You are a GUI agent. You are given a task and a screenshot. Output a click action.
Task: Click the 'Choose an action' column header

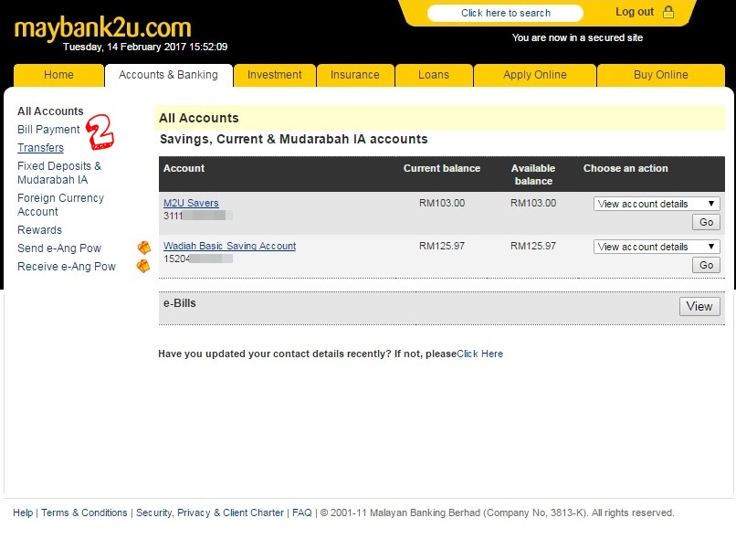pos(626,168)
